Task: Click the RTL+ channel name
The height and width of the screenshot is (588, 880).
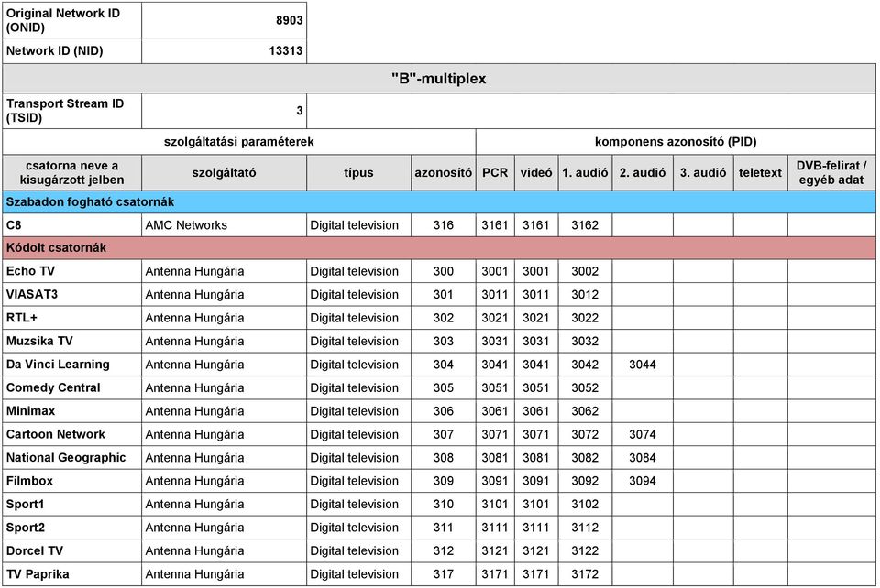Action: (x=21, y=318)
